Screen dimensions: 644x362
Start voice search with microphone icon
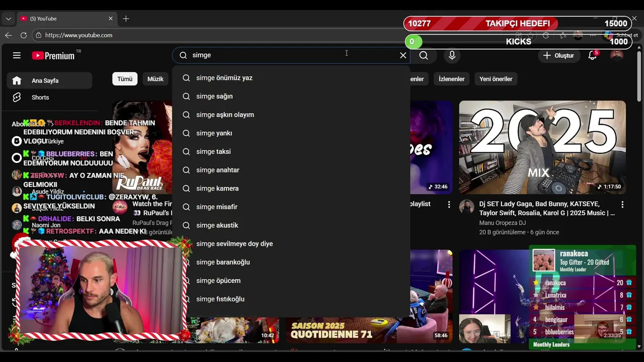click(x=452, y=55)
